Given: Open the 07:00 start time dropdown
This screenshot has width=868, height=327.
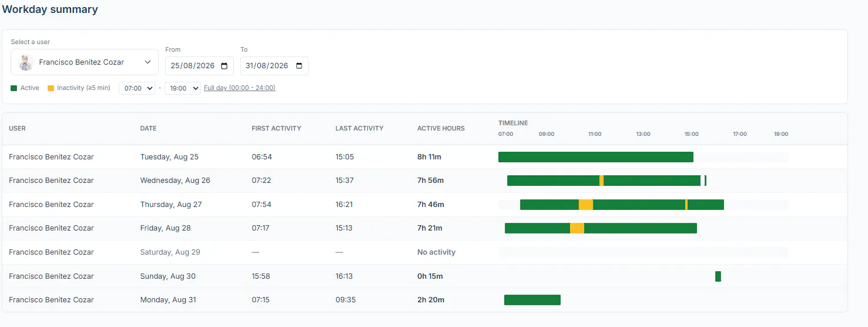Looking at the screenshot, I should coord(137,88).
